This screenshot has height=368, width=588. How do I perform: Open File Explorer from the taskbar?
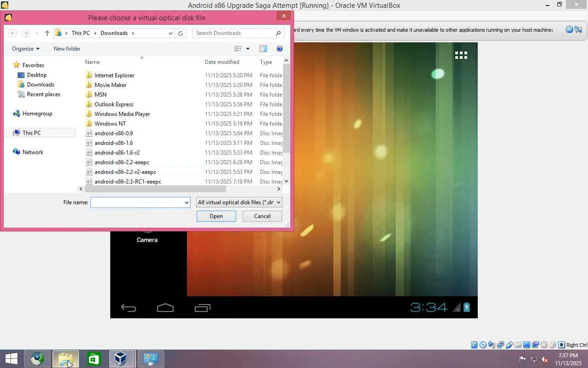tap(66, 359)
